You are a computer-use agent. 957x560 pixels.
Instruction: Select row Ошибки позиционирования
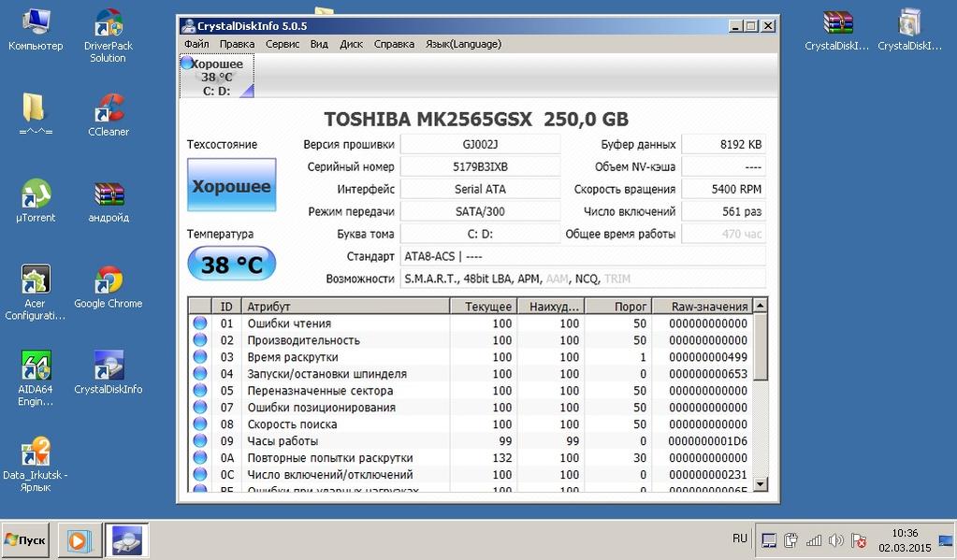pos(471,408)
